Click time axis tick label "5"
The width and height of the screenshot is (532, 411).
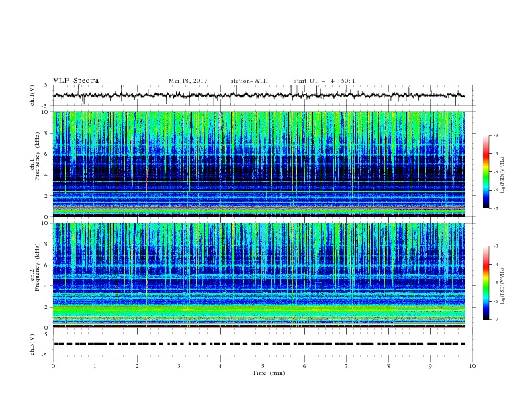263,366
